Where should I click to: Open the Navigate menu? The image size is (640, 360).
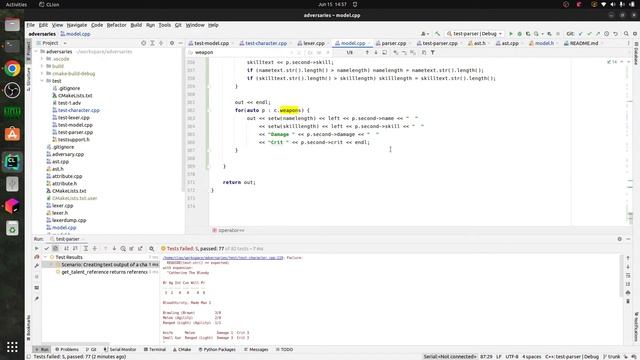click(x=77, y=25)
